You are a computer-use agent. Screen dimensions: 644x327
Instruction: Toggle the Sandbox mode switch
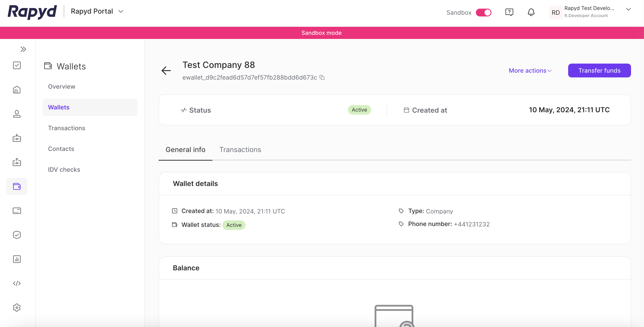tap(483, 13)
